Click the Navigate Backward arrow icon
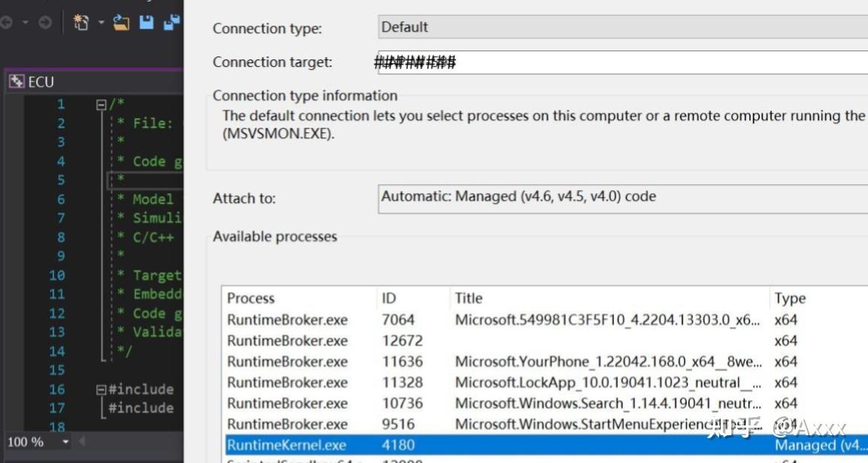The width and height of the screenshot is (868, 463). pos(7,23)
